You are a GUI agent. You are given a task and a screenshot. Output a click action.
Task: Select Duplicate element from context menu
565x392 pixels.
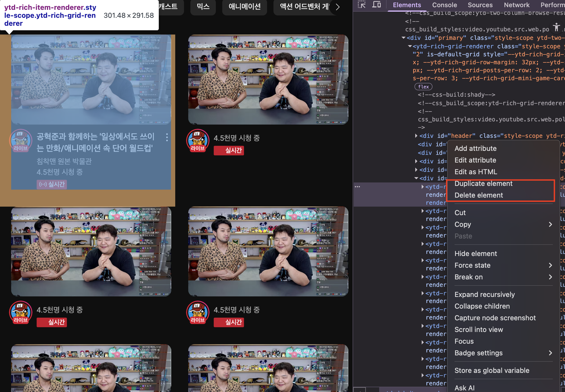(x=483, y=184)
